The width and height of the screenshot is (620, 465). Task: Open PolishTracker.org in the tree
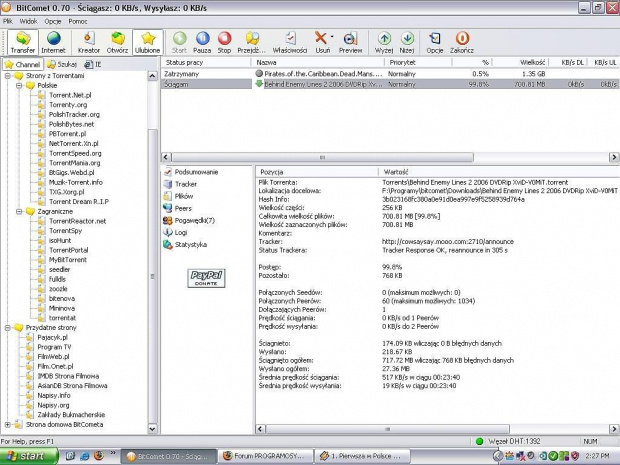(x=74, y=115)
